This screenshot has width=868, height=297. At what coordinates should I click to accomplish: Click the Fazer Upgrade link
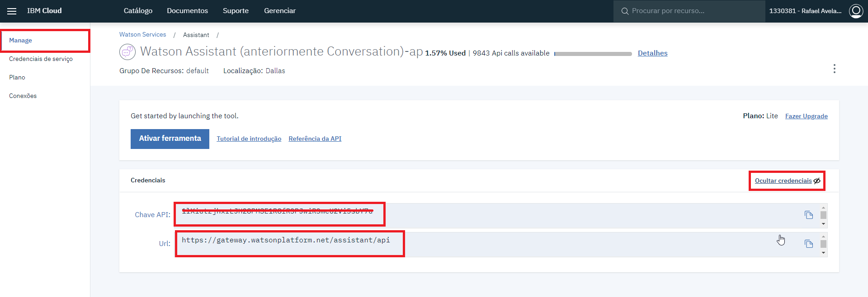[x=807, y=116]
